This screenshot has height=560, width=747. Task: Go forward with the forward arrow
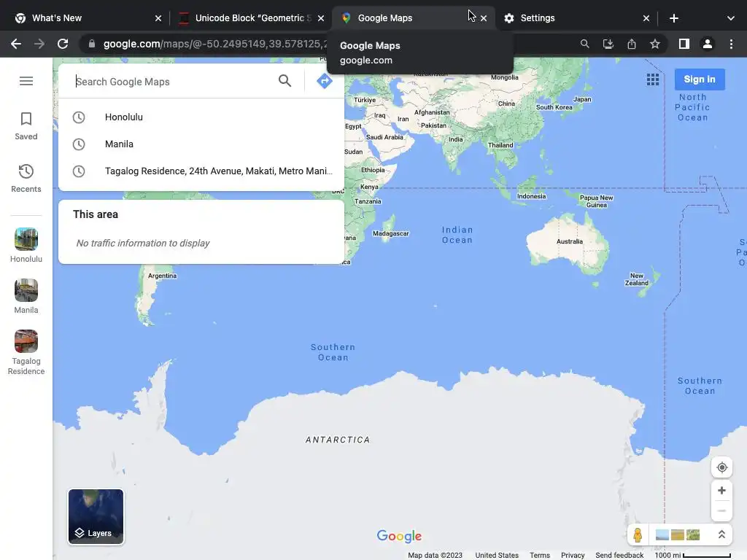coord(39,44)
